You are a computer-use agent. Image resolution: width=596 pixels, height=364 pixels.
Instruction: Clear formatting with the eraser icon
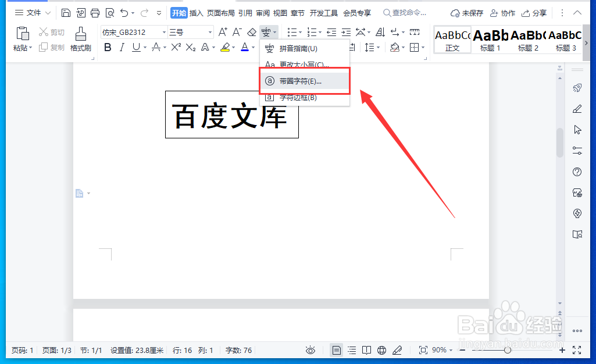252,33
